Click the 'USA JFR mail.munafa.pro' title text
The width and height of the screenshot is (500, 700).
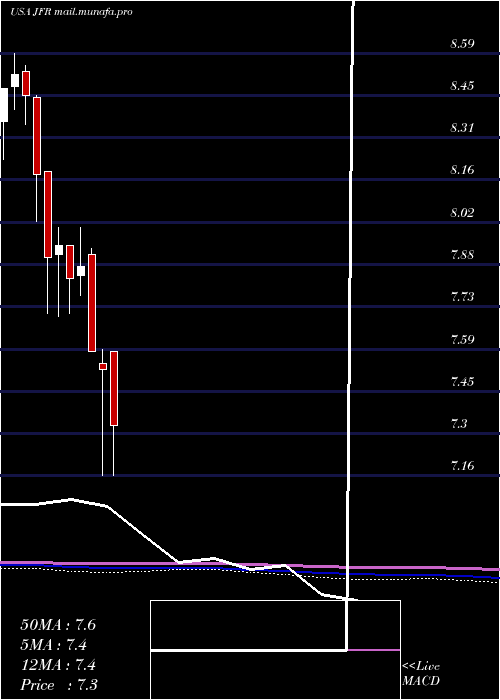71,12
